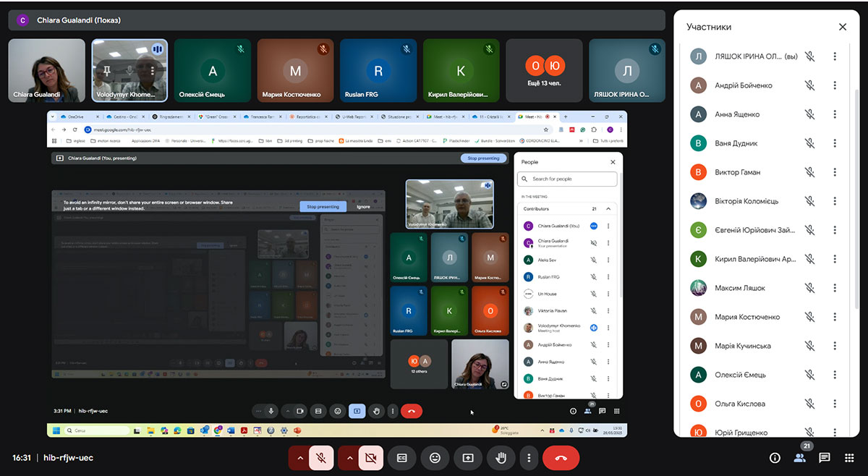868x476 pixels.
Task: Open options menu for Марія Кучинська
Action: click(x=835, y=346)
